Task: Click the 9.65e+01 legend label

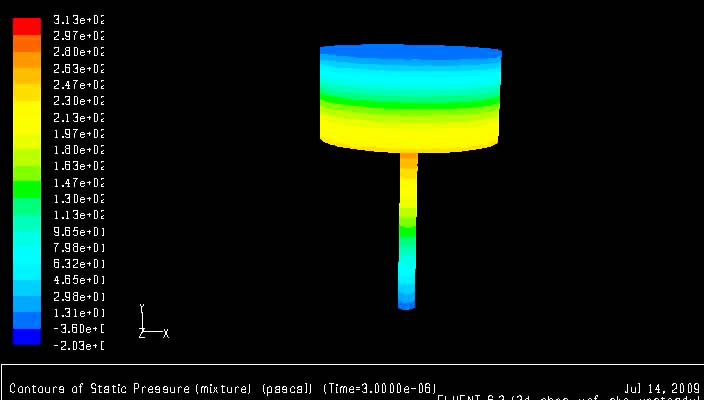Action: pyautogui.click(x=78, y=231)
